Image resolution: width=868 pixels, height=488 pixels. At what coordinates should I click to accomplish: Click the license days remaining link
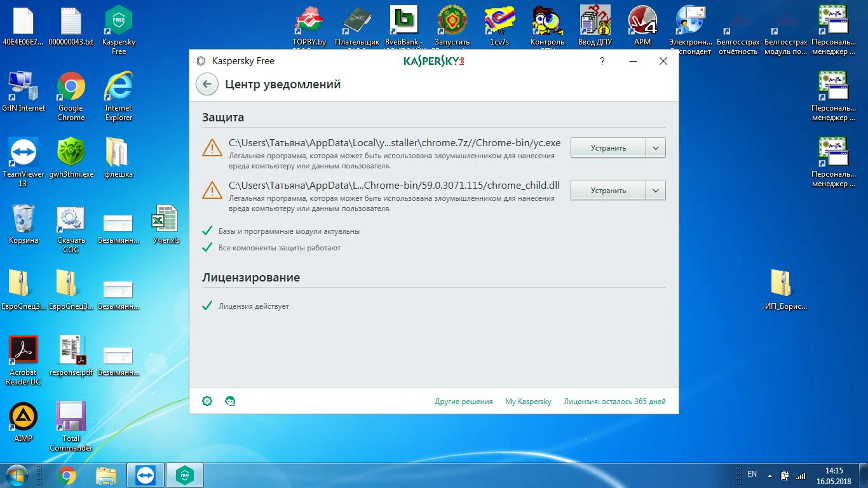pos(614,401)
